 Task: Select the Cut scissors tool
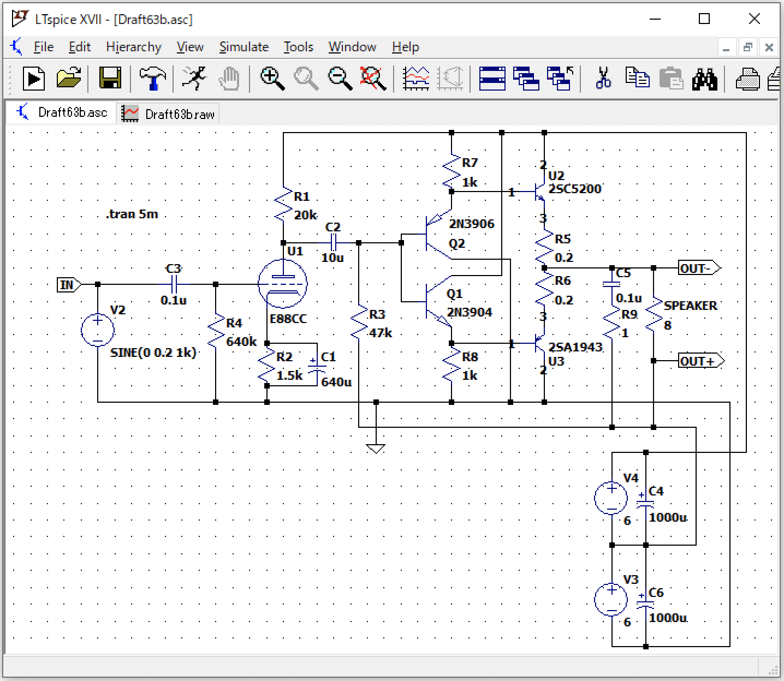[603, 79]
